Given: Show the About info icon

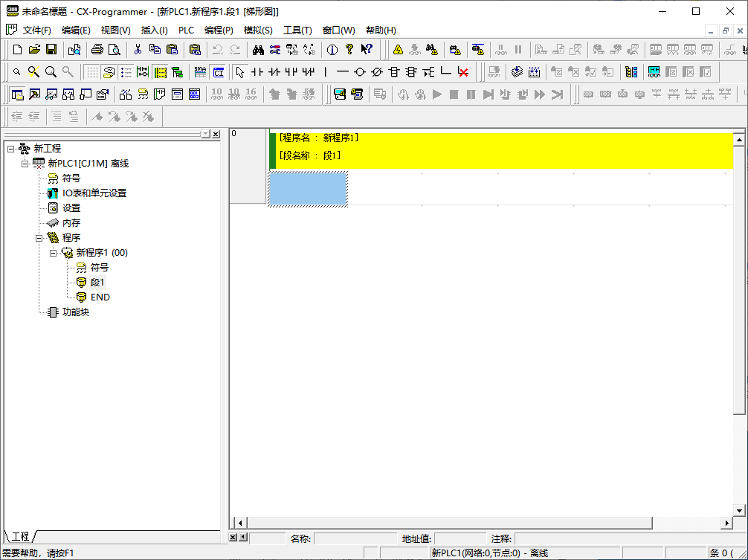Looking at the screenshot, I should click(332, 49).
